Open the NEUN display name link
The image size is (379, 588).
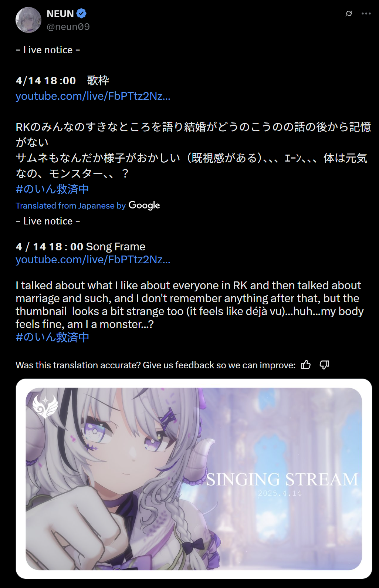click(60, 14)
